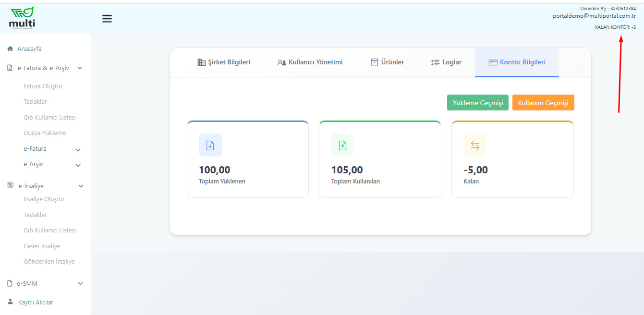Select the Loglar tab
Screen dimensions: 644x315
click(446, 62)
